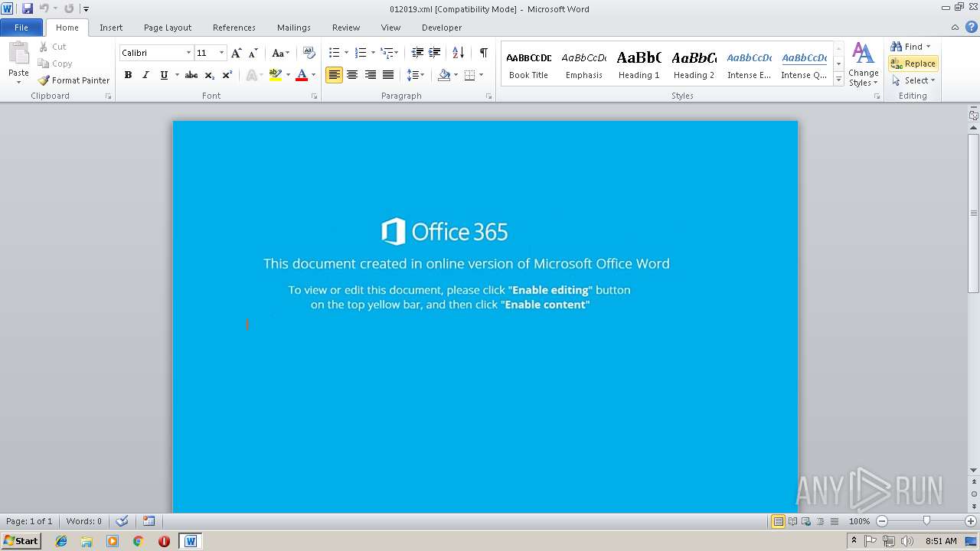The image size is (980, 551).
Task: Open the file explorer folder on the taskbar
Action: (87, 541)
